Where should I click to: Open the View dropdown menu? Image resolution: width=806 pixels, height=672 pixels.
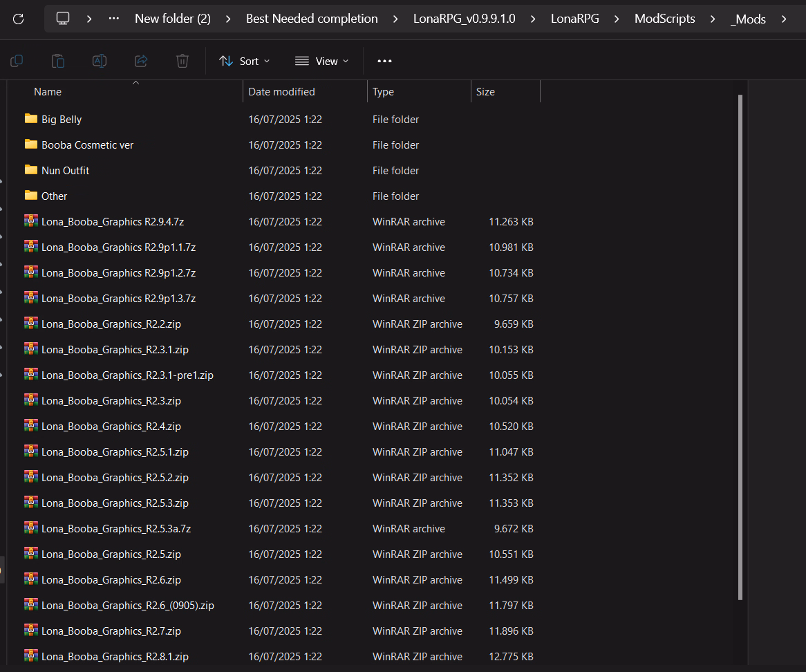coord(321,61)
